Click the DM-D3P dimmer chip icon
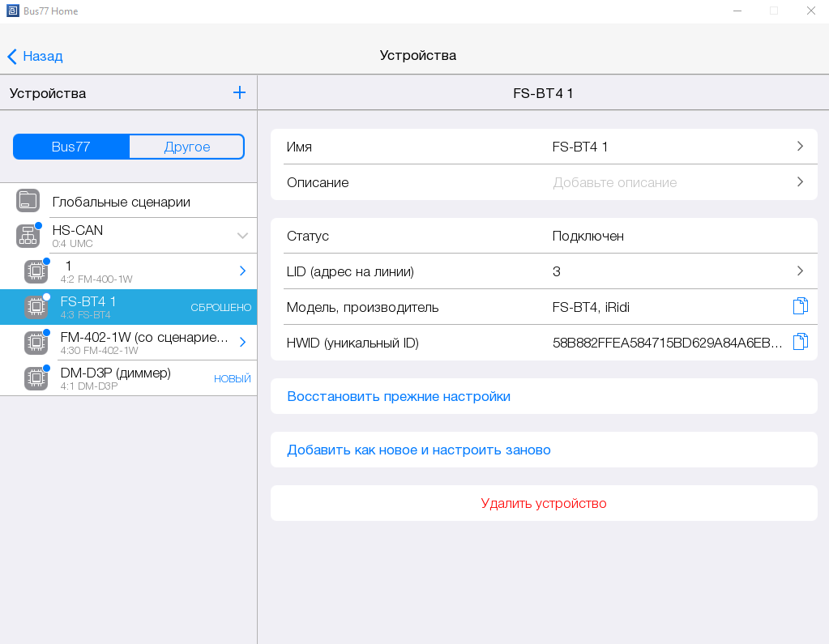This screenshot has width=829, height=644. coord(36,378)
